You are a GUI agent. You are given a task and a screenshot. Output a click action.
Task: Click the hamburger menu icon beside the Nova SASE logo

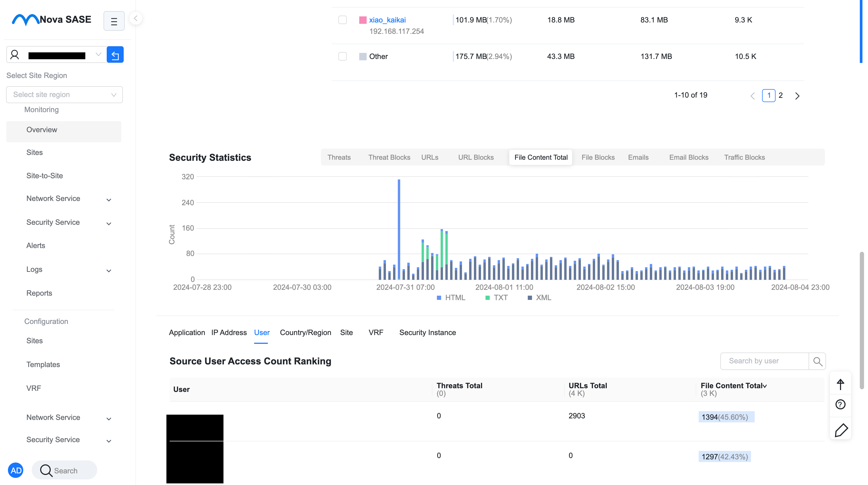pos(114,21)
